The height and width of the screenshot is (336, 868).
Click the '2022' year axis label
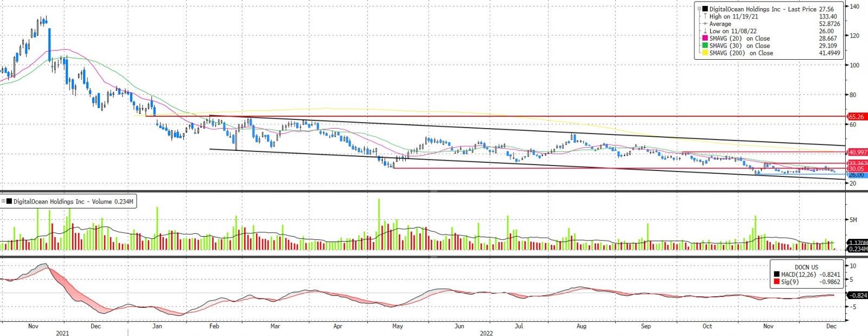tap(486, 333)
